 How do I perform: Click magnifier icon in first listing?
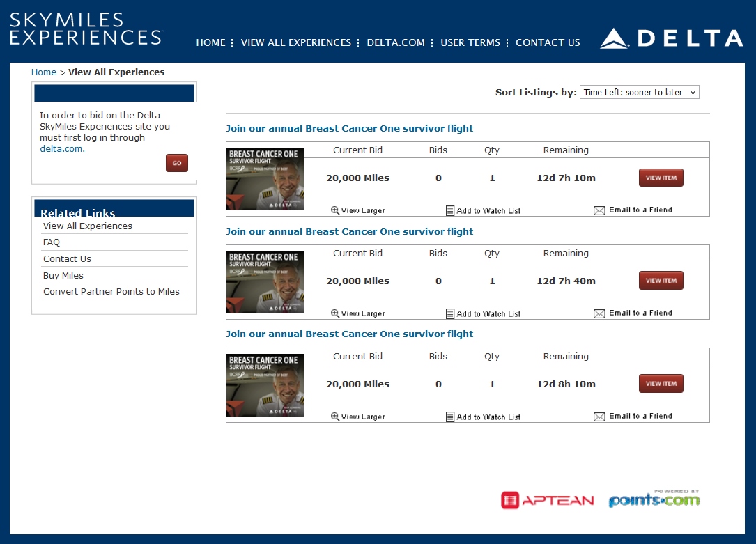tap(335, 210)
